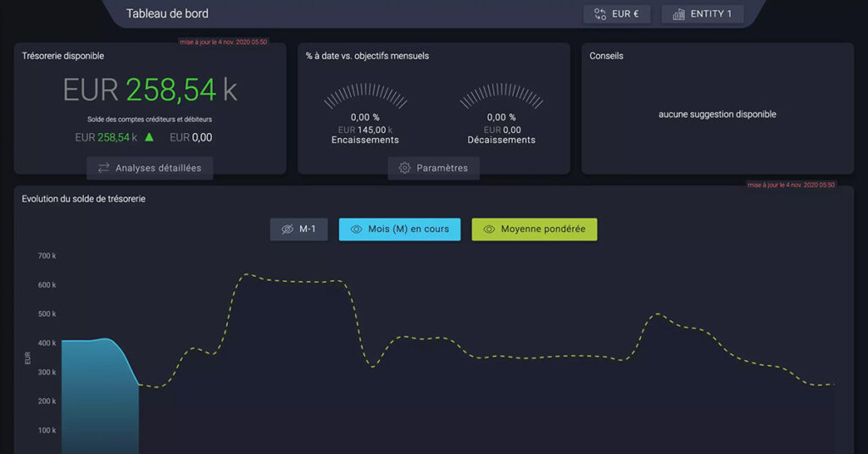Viewport: 868px width, 454px height.
Task: Click the crossed-out eye icon on M-1
Action: (x=287, y=230)
